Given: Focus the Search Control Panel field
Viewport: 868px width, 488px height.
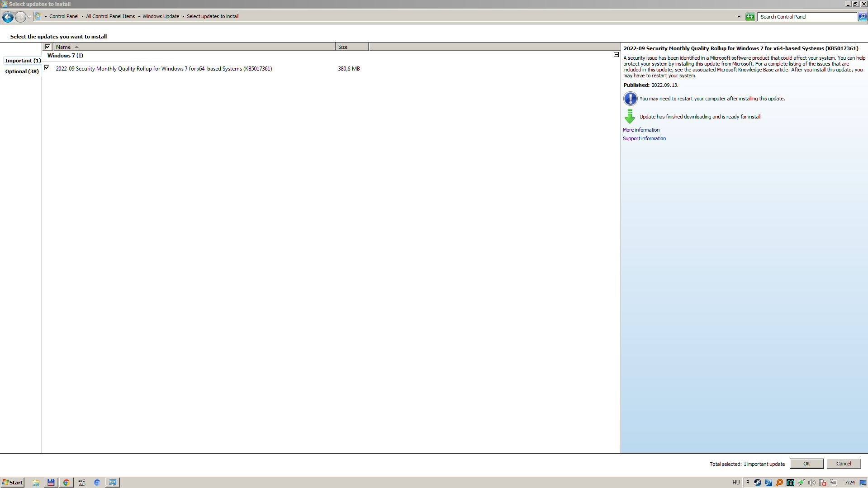Looking at the screenshot, I should click(x=807, y=17).
